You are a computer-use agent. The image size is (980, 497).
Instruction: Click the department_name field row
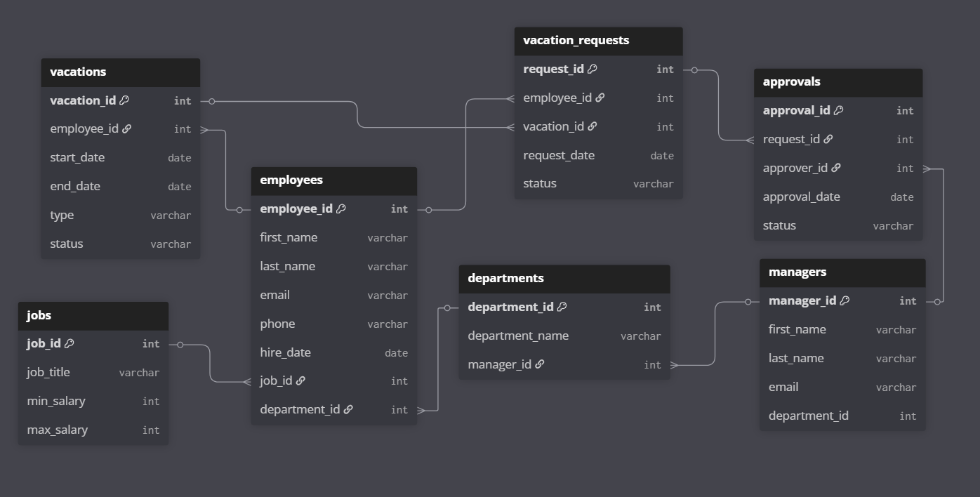click(x=564, y=336)
